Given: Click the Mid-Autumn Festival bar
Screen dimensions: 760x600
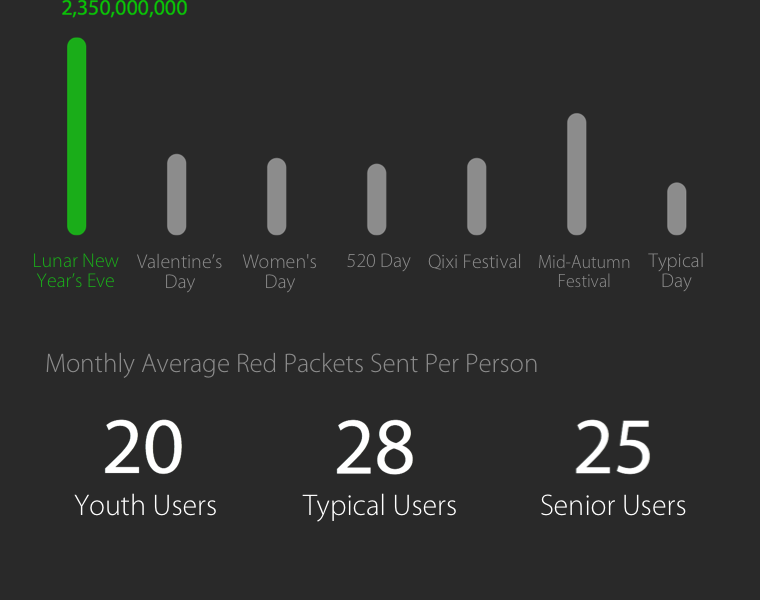Looking at the screenshot, I should coord(576,174).
